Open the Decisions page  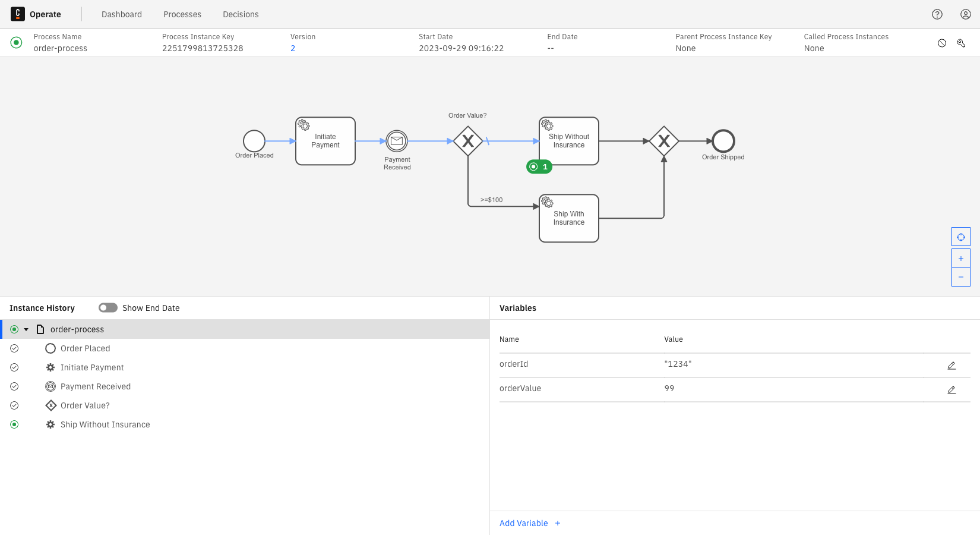(x=240, y=14)
